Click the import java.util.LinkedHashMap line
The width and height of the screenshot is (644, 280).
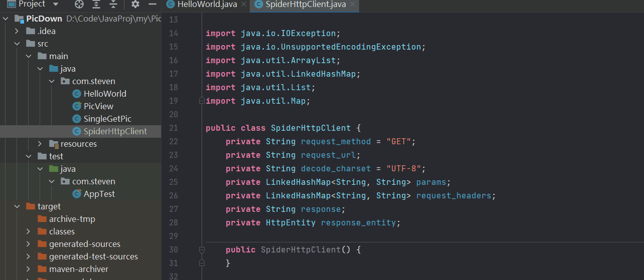click(283, 74)
